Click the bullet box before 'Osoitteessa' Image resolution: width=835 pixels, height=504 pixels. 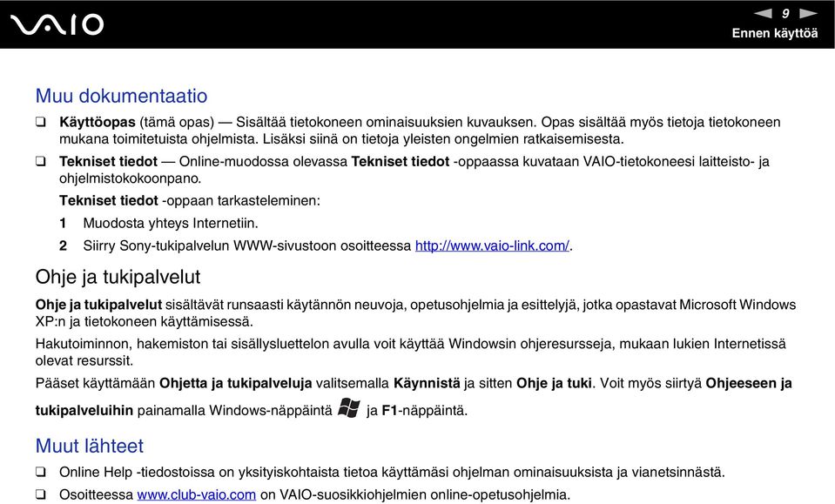[x=40, y=494]
